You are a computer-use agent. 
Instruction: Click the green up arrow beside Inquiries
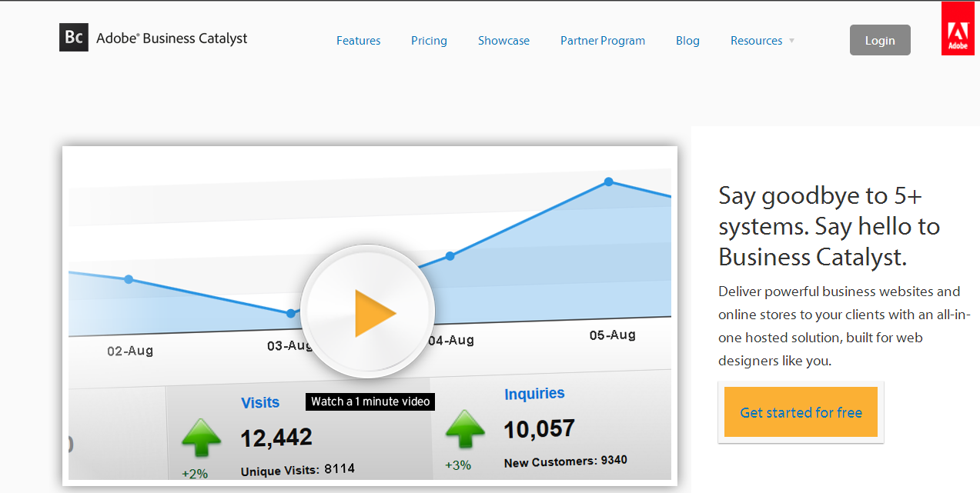tap(466, 429)
